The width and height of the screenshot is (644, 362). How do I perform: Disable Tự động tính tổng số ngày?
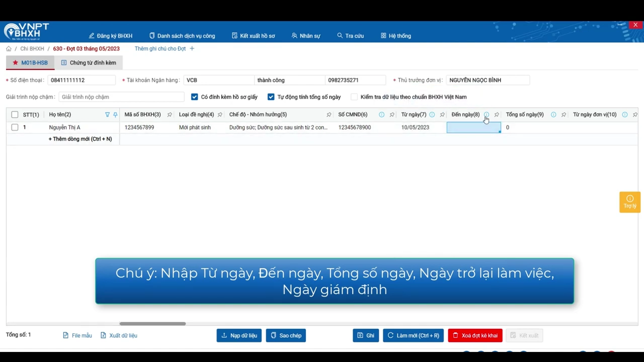coord(271,97)
